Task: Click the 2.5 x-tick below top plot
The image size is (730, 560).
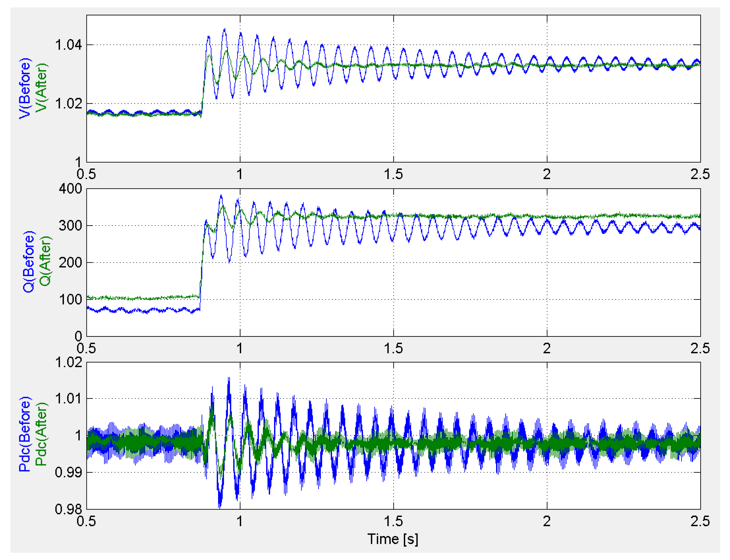Action: 700,174
